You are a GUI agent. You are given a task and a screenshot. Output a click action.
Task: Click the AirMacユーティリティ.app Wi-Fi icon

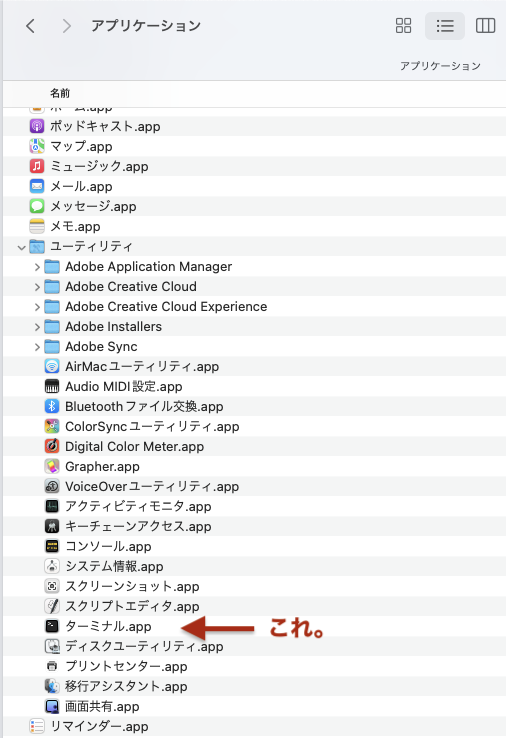point(52,366)
